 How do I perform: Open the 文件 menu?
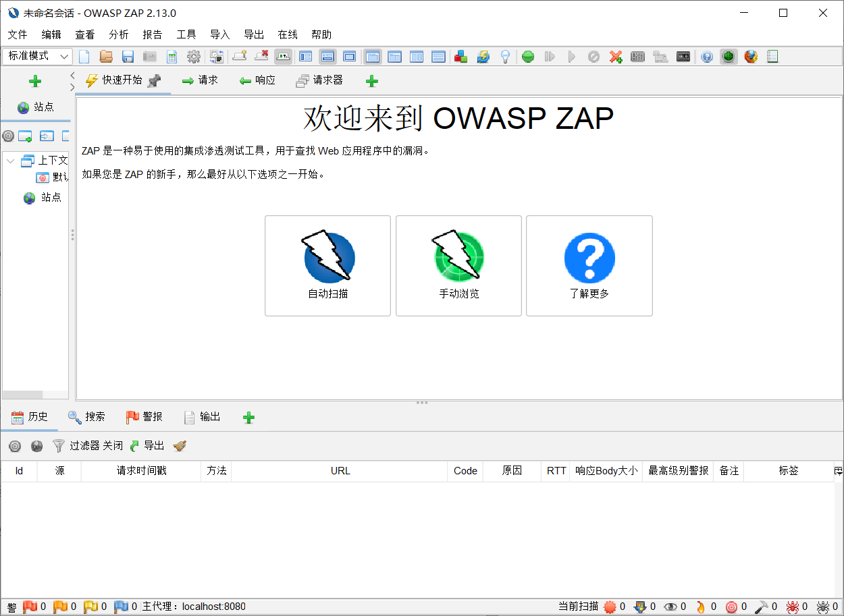point(18,34)
